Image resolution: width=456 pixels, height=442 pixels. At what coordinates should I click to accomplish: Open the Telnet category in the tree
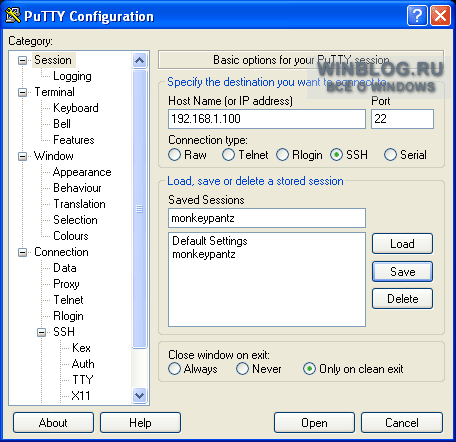point(68,300)
